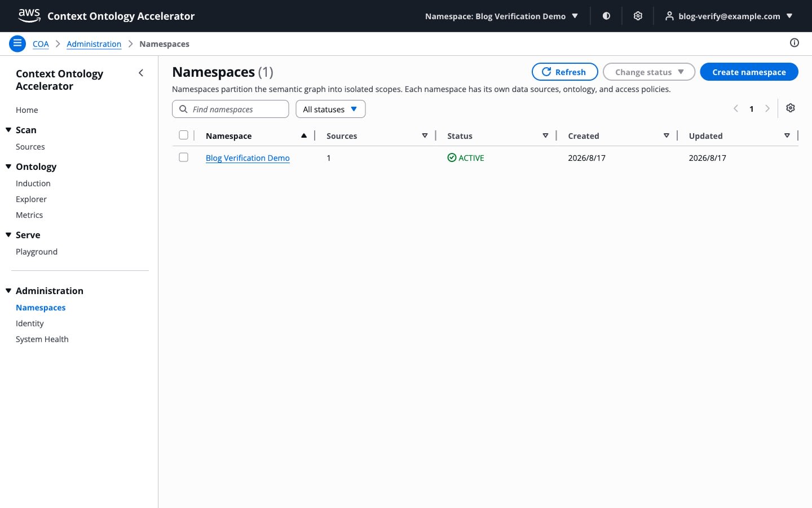Click page 1 in pagination
Screen dimensions: 812x508
(x=752, y=109)
